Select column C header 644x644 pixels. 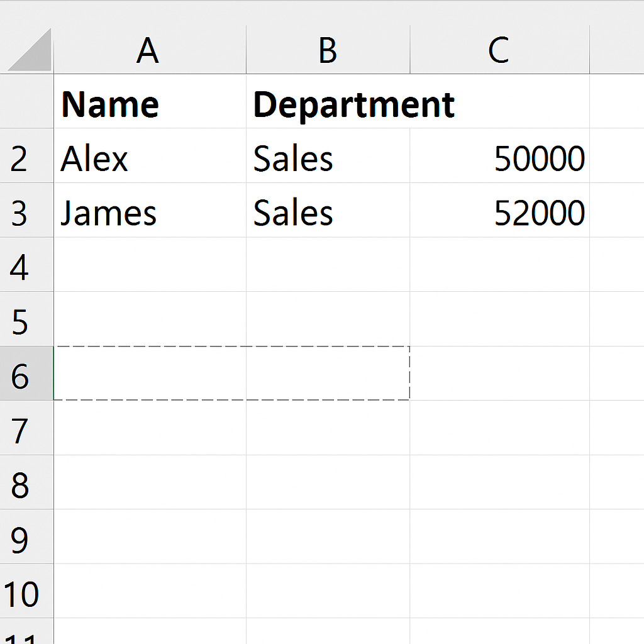tap(499, 50)
